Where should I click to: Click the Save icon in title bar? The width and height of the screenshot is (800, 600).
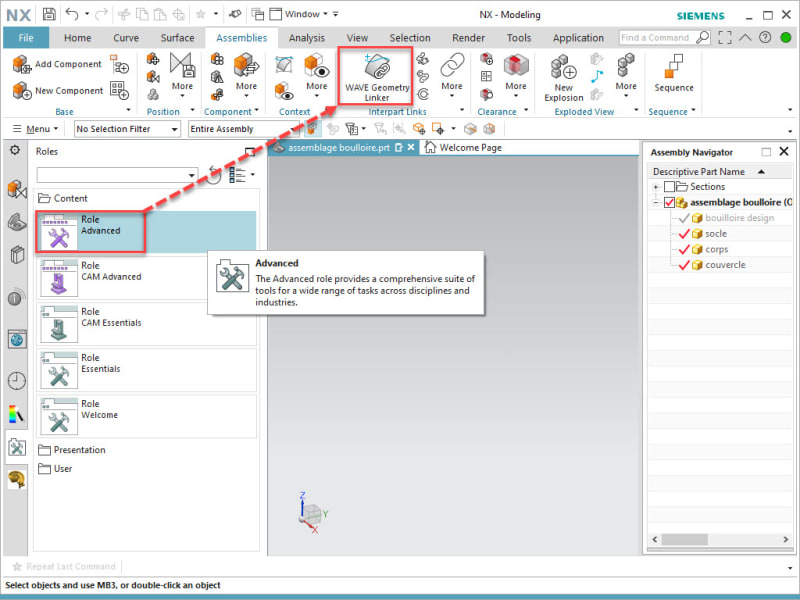click(x=49, y=14)
